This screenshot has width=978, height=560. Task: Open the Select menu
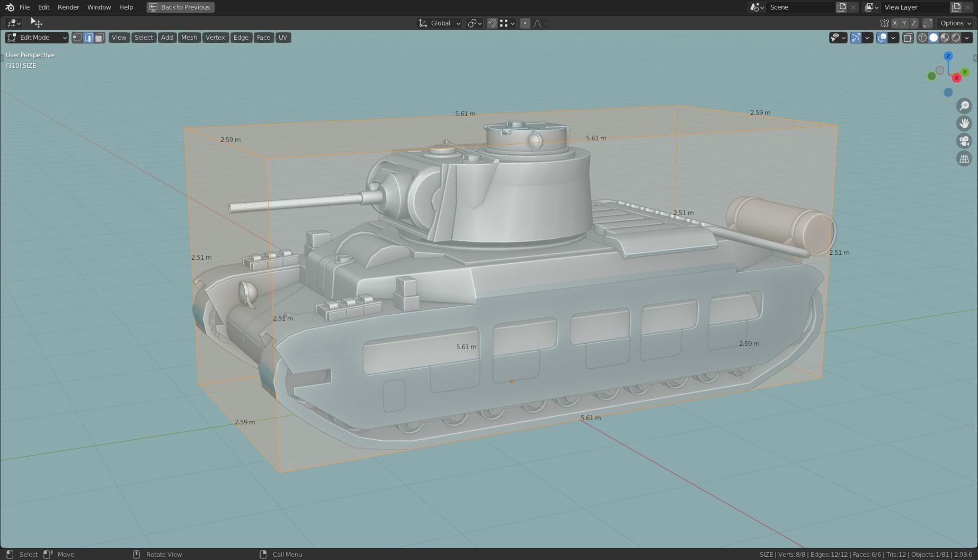[x=143, y=38]
